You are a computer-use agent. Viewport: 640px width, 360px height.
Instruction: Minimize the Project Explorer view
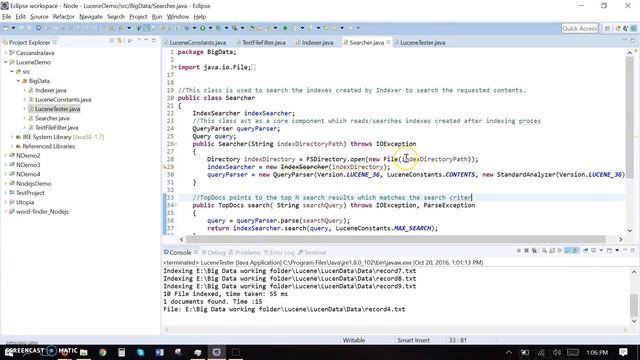click(x=146, y=40)
